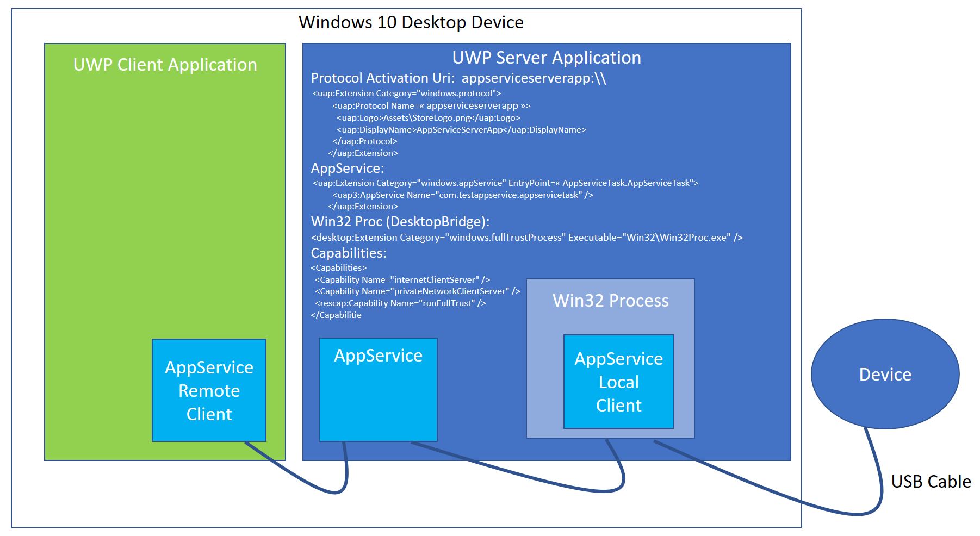Click the windows.protocol extension category line
Viewport: 980px width, 536px height.
(407, 94)
